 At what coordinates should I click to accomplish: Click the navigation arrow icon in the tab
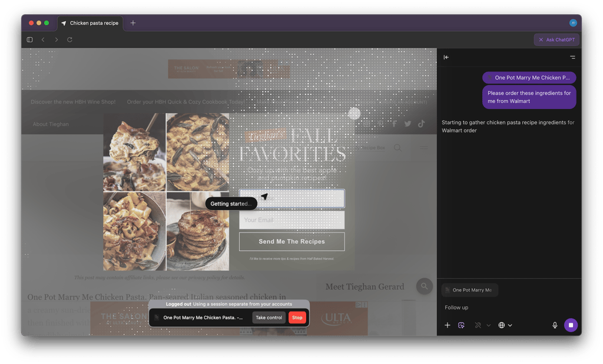pyautogui.click(x=64, y=23)
